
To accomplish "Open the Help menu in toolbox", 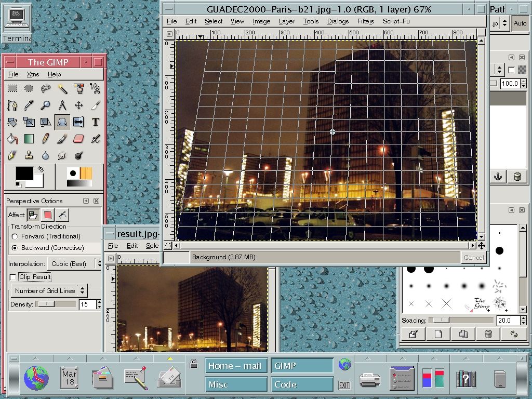I will pos(54,74).
